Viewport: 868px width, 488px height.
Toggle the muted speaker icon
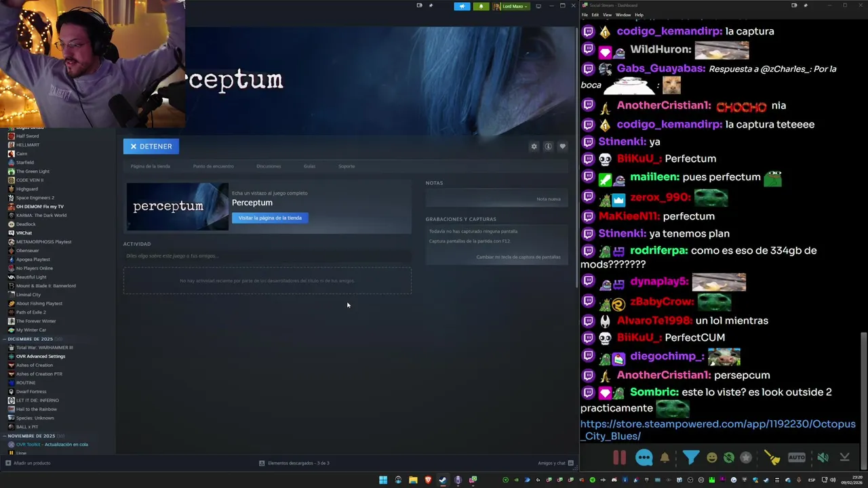823,457
